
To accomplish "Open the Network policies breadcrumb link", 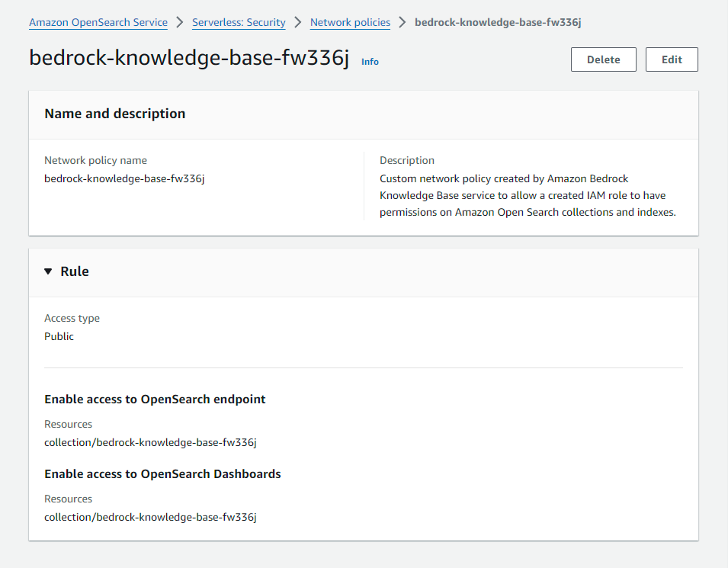I will coord(350,22).
